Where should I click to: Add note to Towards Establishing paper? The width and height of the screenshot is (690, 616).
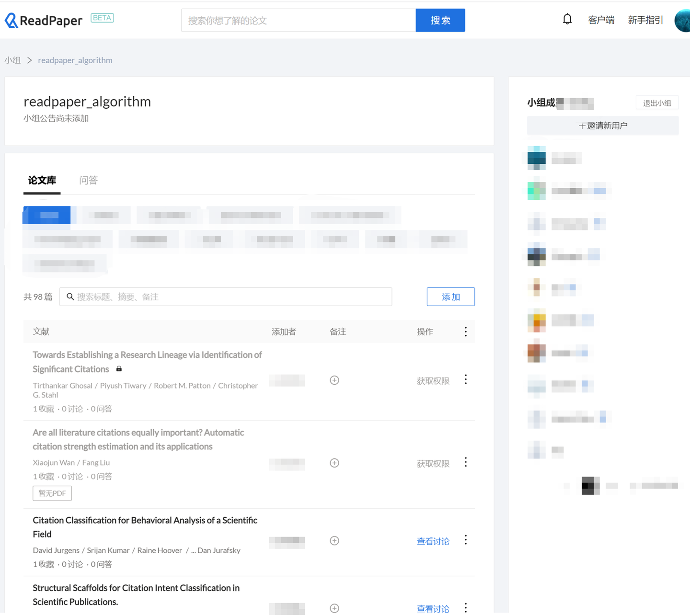click(x=334, y=380)
